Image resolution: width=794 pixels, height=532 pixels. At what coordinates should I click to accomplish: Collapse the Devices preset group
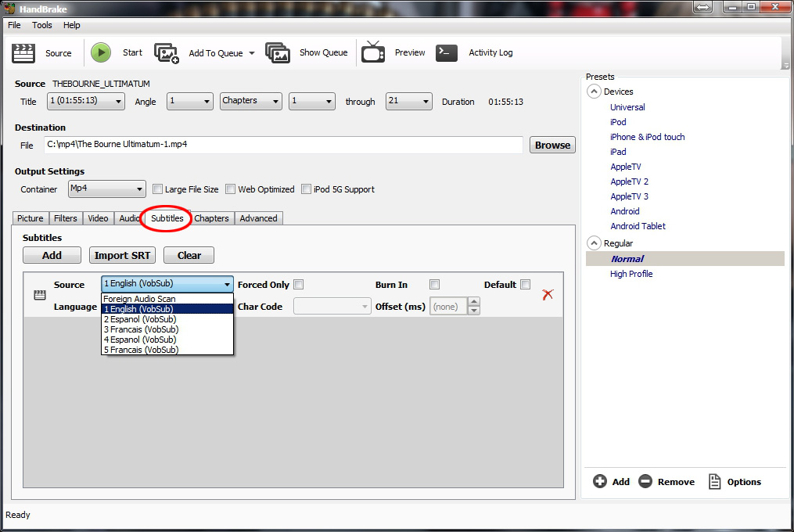pos(594,92)
